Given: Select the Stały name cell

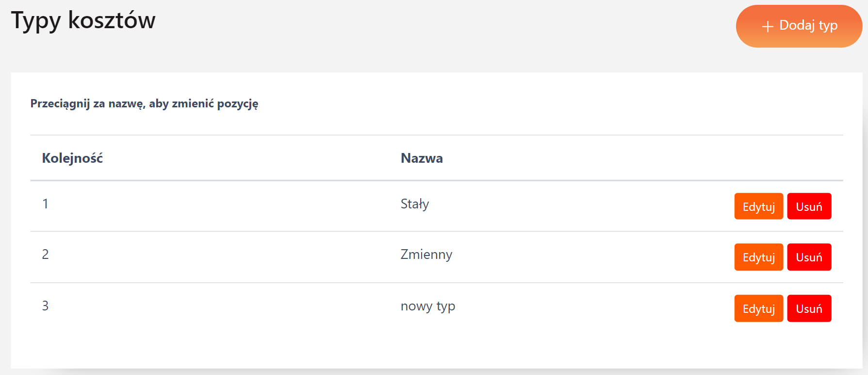Looking at the screenshot, I should (x=415, y=204).
